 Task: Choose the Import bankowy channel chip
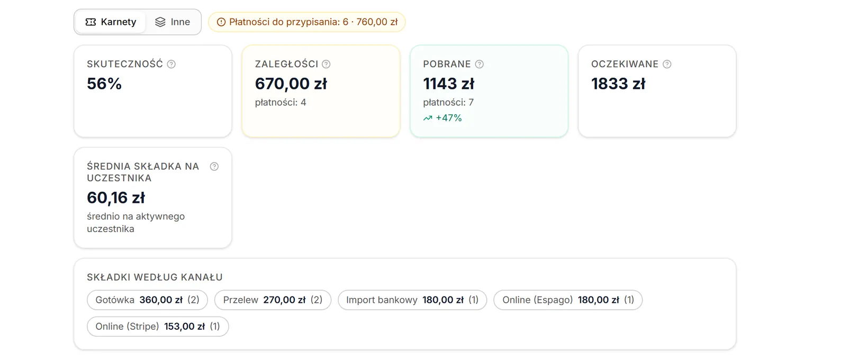click(x=412, y=300)
